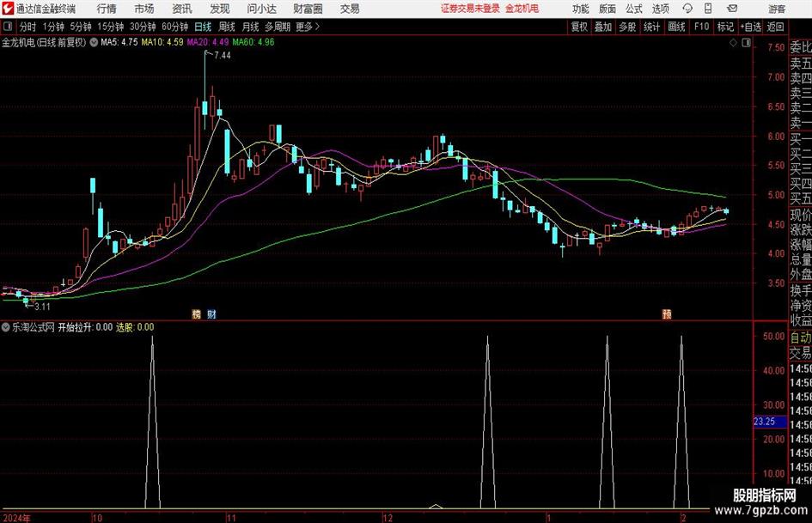Open the 版面 menu
Viewport: 812px width, 523px height.
[607, 9]
